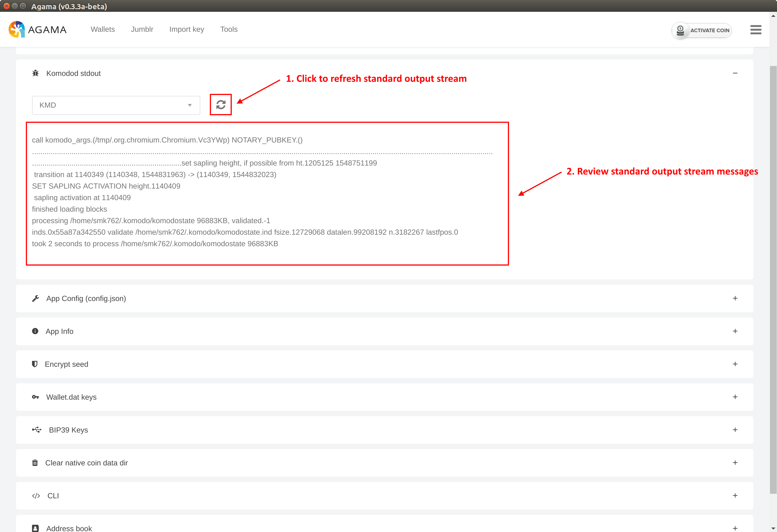Screen dimensions: 777x532
Task: Open the KMD coin dropdown
Action: (116, 105)
